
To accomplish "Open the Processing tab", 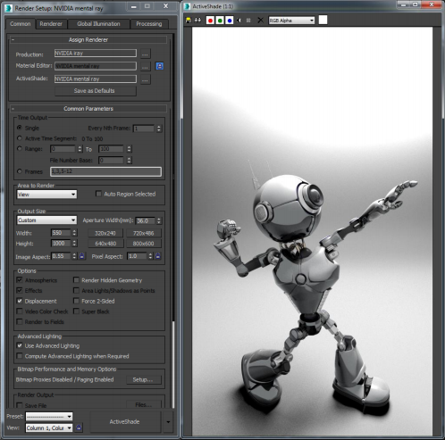I will pos(149,24).
